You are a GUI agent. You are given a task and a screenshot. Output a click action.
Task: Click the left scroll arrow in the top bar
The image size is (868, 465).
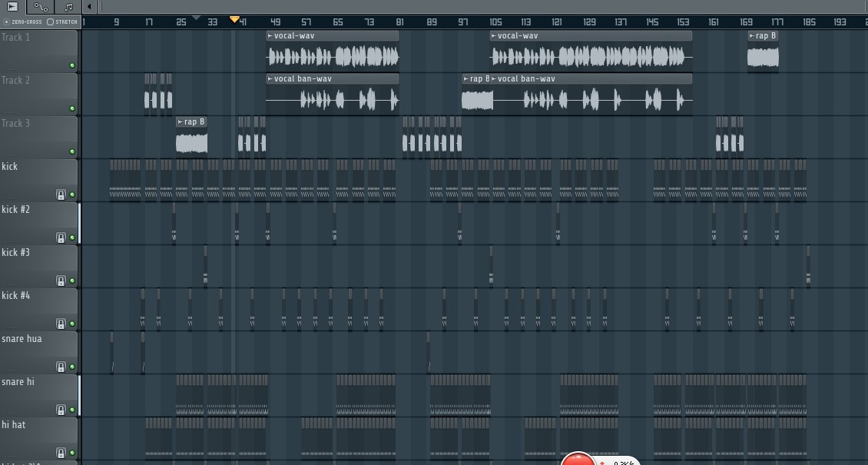(89, 7)
